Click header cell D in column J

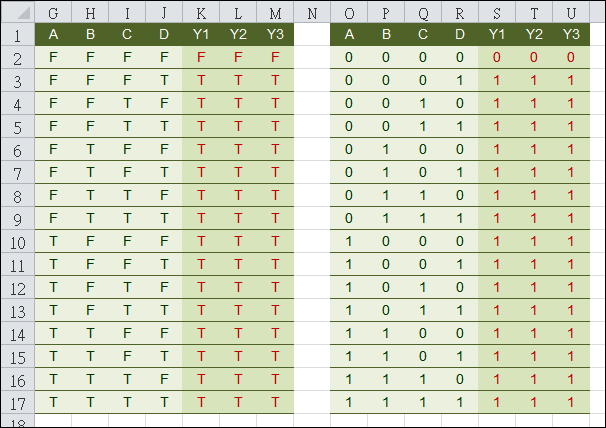point(164,34)
